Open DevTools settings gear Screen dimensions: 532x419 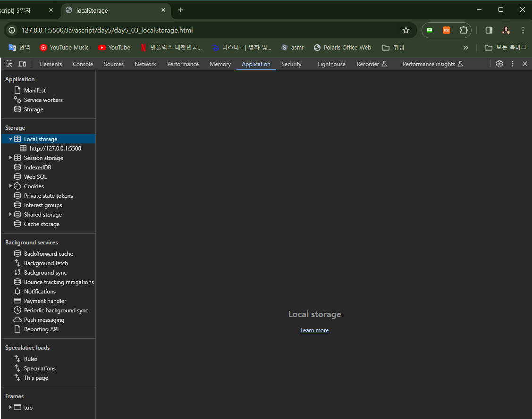point(499,64)
